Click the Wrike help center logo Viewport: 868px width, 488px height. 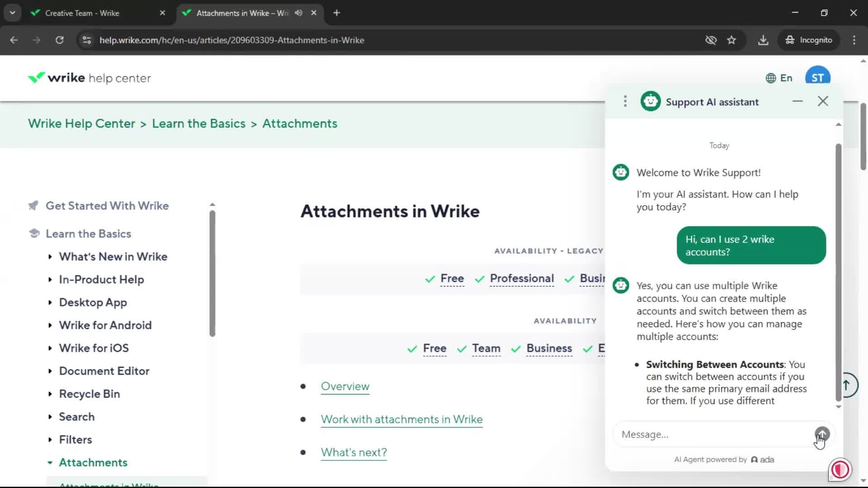click(89, 78)
